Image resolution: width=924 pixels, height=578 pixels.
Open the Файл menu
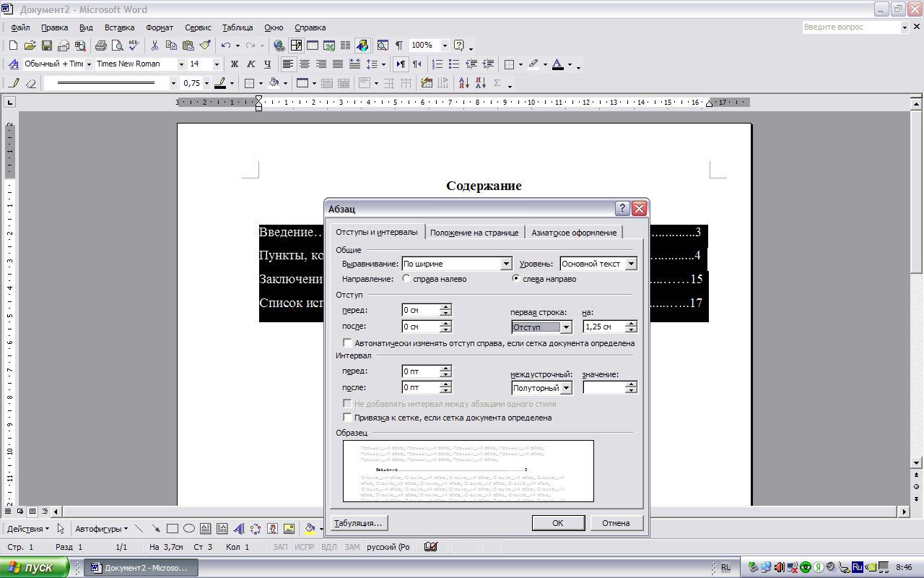pos(20,27)
